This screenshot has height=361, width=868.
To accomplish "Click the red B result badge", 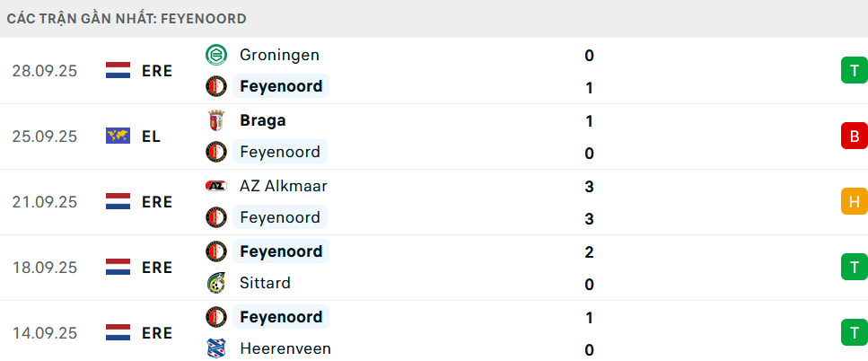I will 853,136.
